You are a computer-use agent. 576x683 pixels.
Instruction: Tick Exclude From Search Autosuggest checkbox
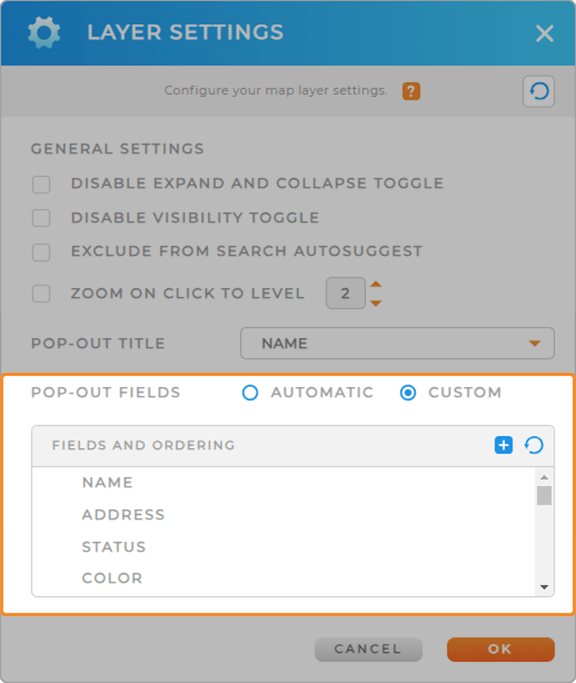pos(41,252)
